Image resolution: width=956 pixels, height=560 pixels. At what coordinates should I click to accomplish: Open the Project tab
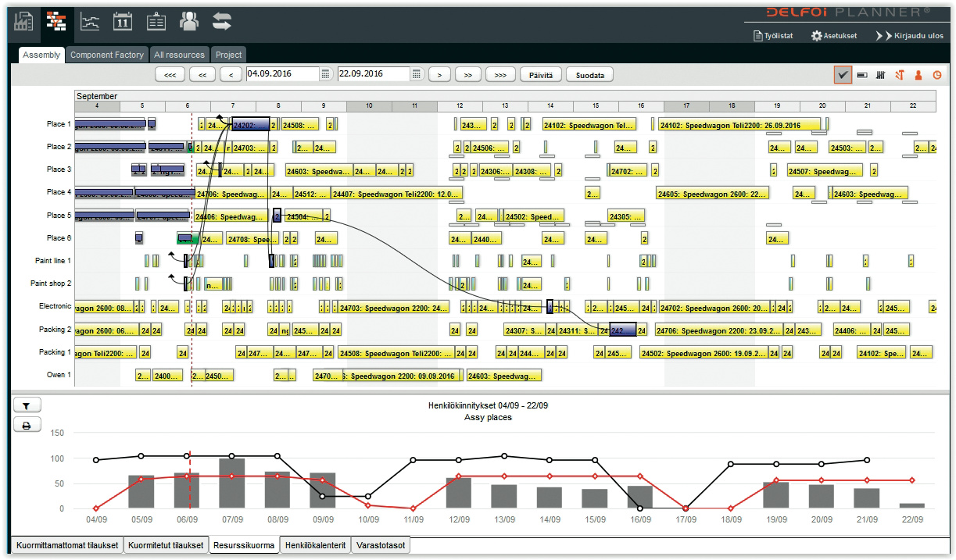pyautogui.click(x=229, y=55)
